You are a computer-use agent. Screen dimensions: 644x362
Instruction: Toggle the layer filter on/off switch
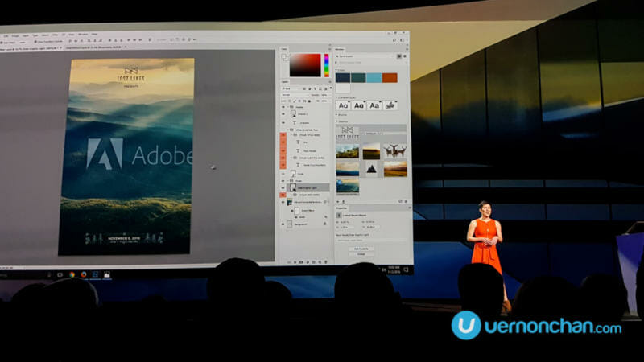[x=331, y=88]
